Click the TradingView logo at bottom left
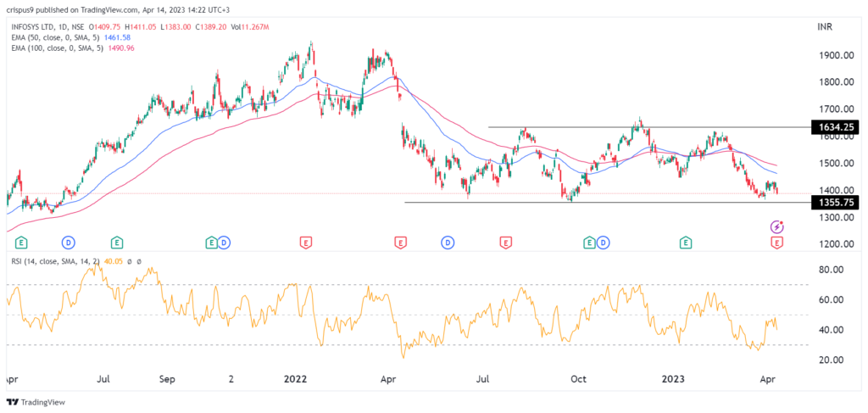 pyautogui.click(x=36, y=402)
